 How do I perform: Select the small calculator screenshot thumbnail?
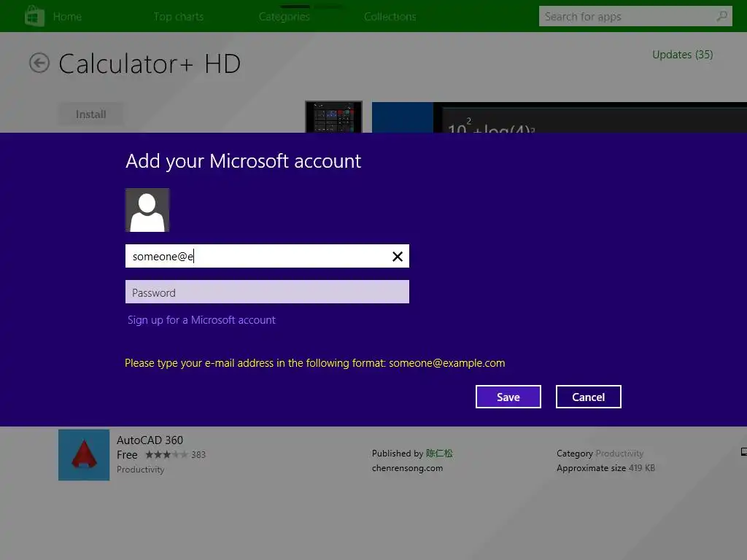(x=333, y=117)
